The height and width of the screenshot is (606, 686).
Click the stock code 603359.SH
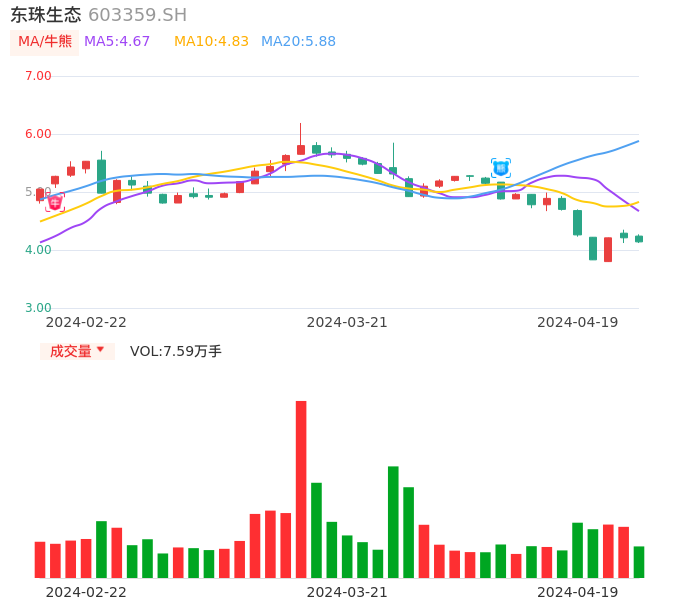pos(137,15)
